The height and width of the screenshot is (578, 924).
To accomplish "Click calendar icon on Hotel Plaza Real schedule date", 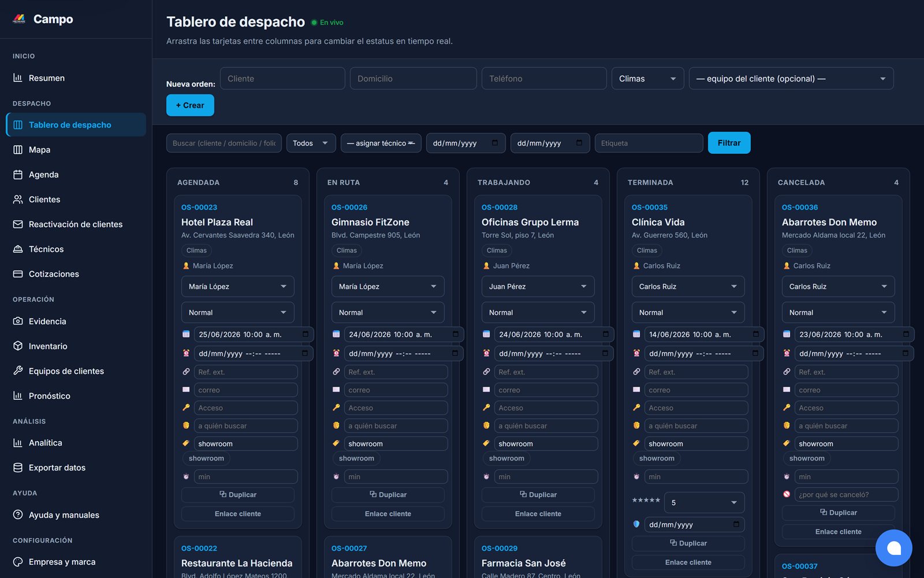I will click(186, 334).
